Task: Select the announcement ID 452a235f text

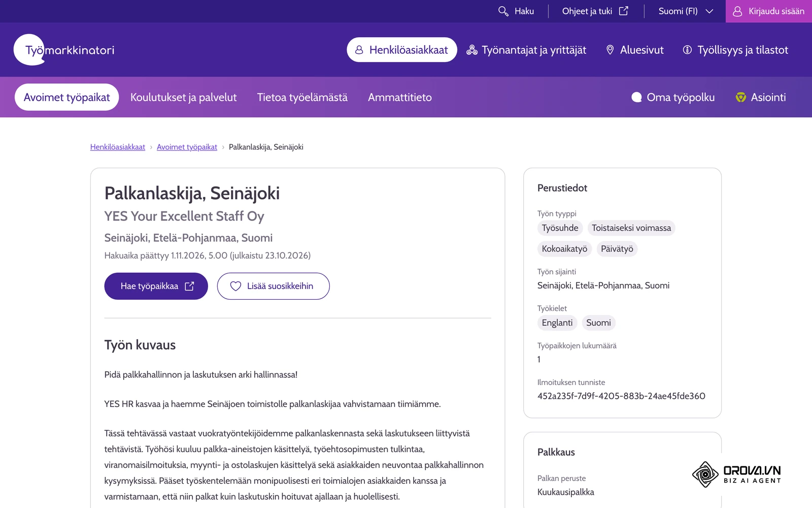Action: click(621, 396)
